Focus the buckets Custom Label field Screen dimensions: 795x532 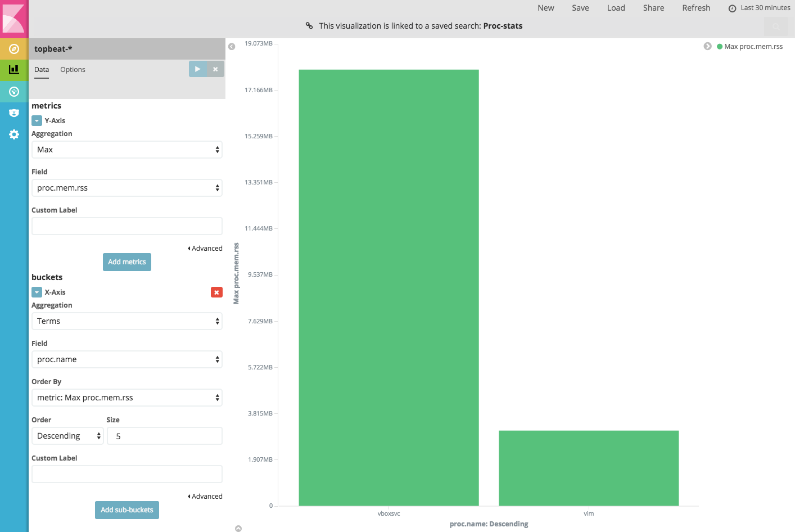[x=127, y=474]
